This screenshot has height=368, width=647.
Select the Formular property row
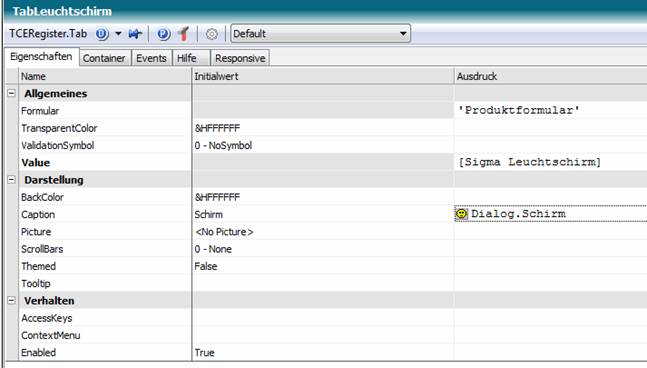(x=333, y=111)
